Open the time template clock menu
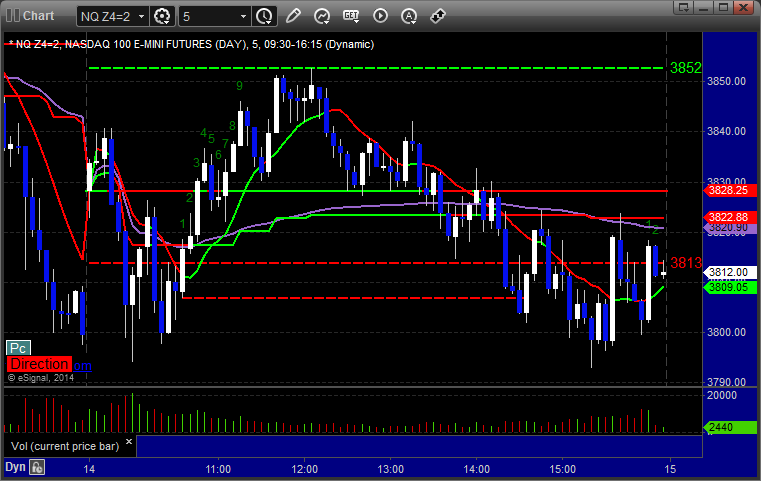 [x=265, y=17]
